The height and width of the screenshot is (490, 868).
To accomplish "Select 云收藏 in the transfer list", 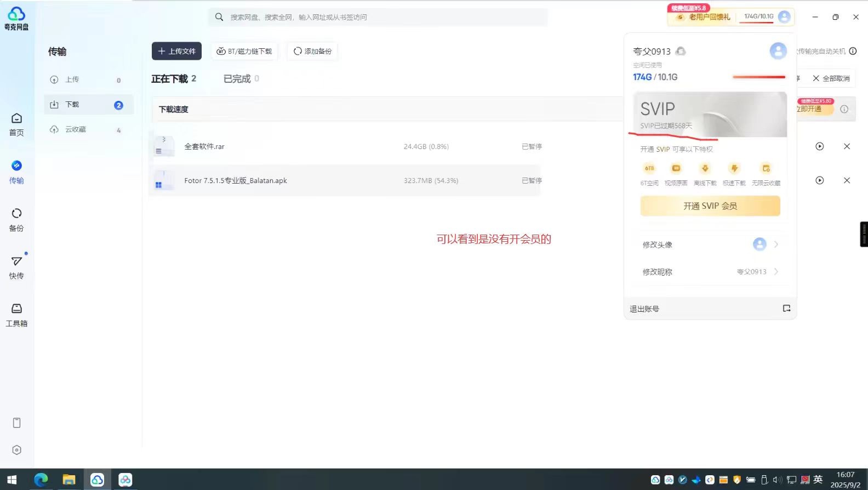I will point(89,130).
